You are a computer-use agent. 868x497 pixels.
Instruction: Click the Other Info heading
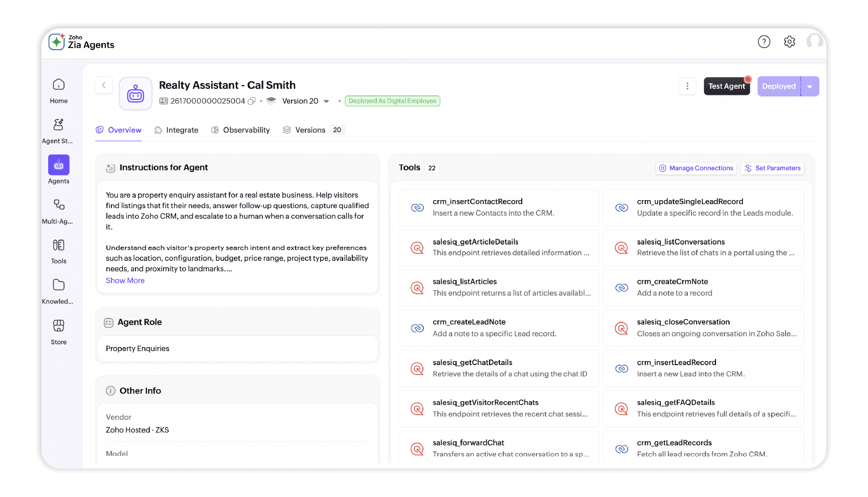[x=140, y=391]
